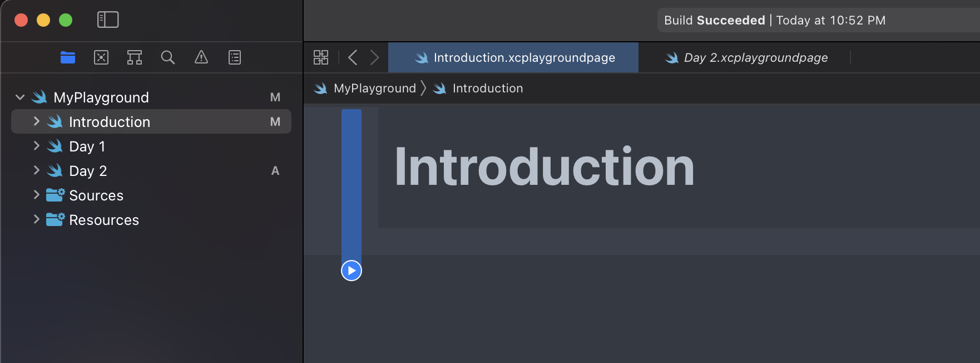Select Day 2 in the navigator
Screen dimensions: 980x363
pyautogui.click(x=88, y=171)
